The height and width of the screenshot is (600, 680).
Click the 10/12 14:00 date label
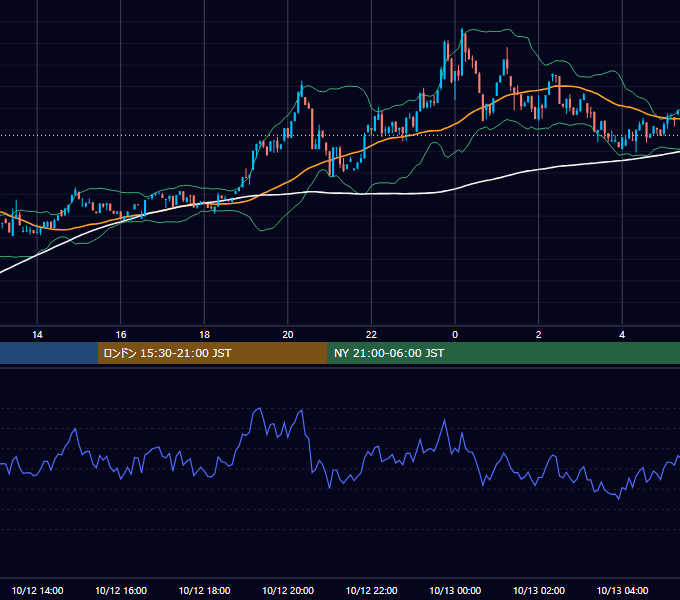37,590
